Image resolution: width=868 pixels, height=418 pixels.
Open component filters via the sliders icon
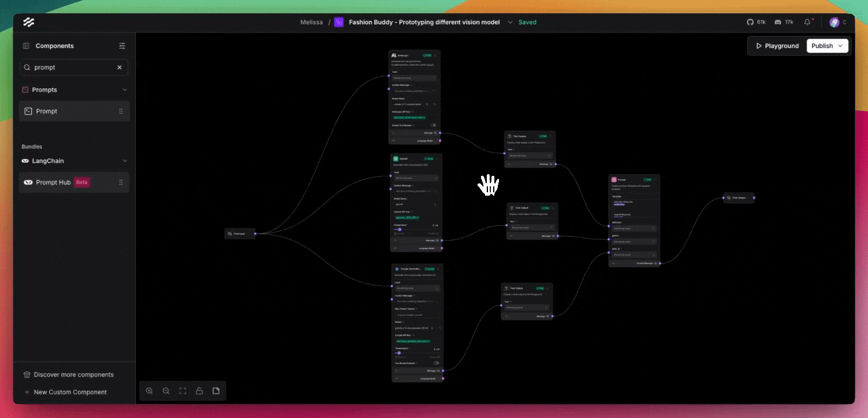point(122,45)
